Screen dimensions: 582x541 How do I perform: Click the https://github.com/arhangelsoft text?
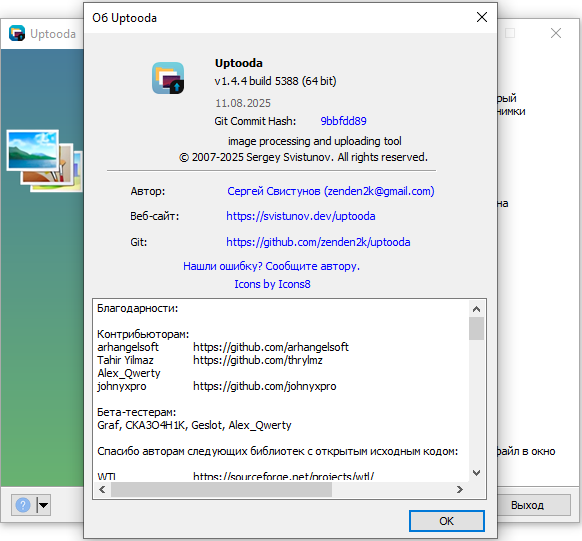(271, 347)
